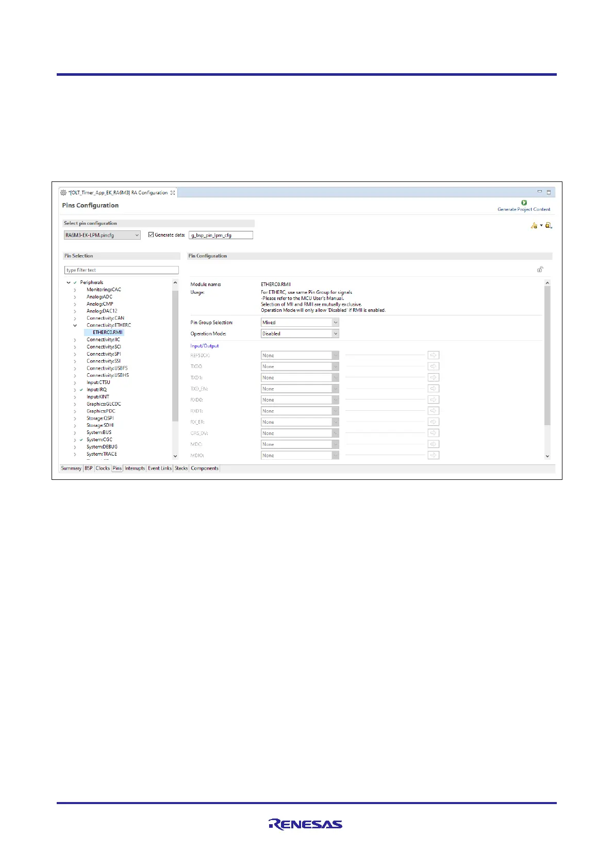This screenshot has height=868, width=614.
Task: Click the go-to-pin arrow for TXD1
Action: [434, 377]
